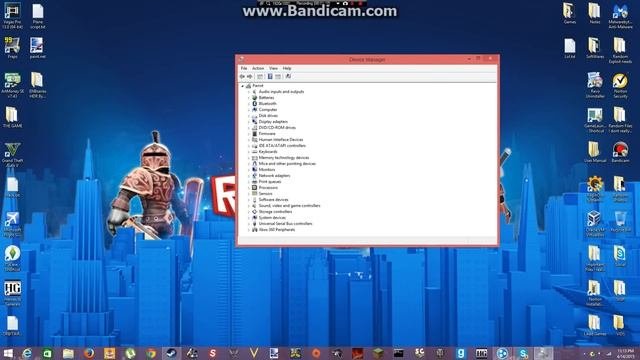Click the Windows Start button
The height and width of the screenshot is (360, 640).
[7, 353]
